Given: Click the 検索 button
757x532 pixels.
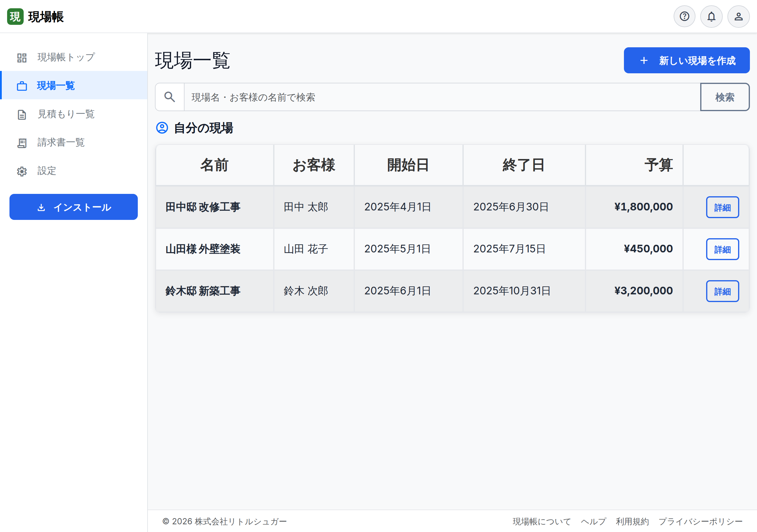Looking at the screenshot, I should tap(725, 97).
